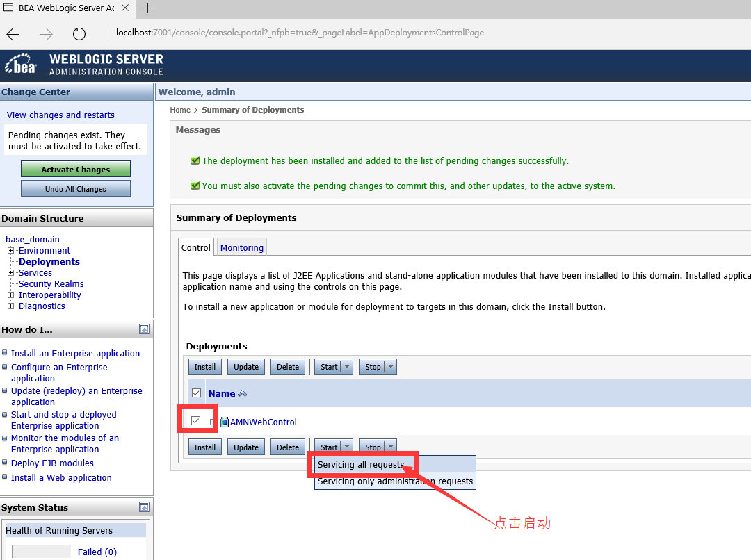Screen dimensions: 751x560
Task: Click Undo All Changes button
Action: pos(76,188)
